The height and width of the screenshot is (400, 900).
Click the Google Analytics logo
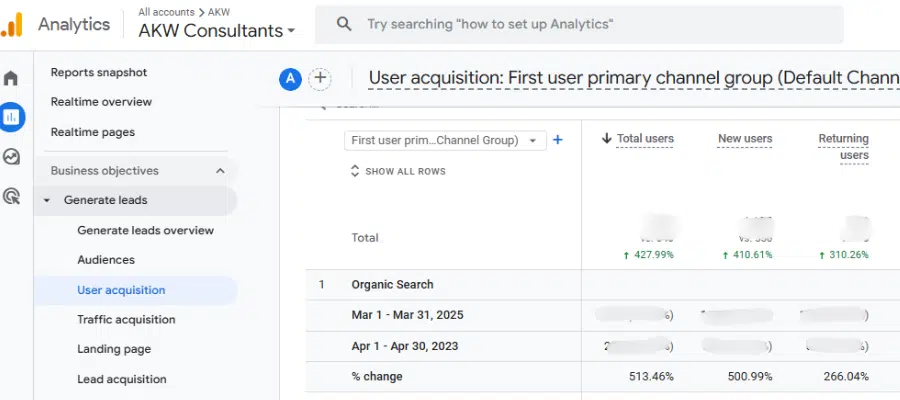coord(12,25)
